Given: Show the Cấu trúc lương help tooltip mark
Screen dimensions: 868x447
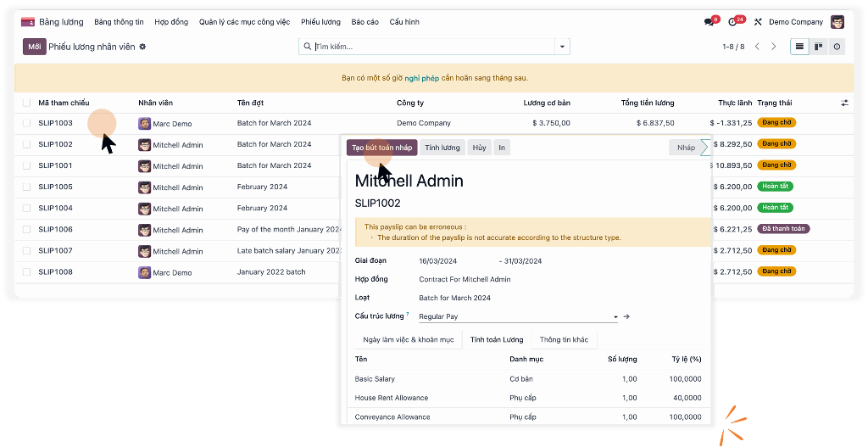Looking at the screenshot, I should 408,314.
